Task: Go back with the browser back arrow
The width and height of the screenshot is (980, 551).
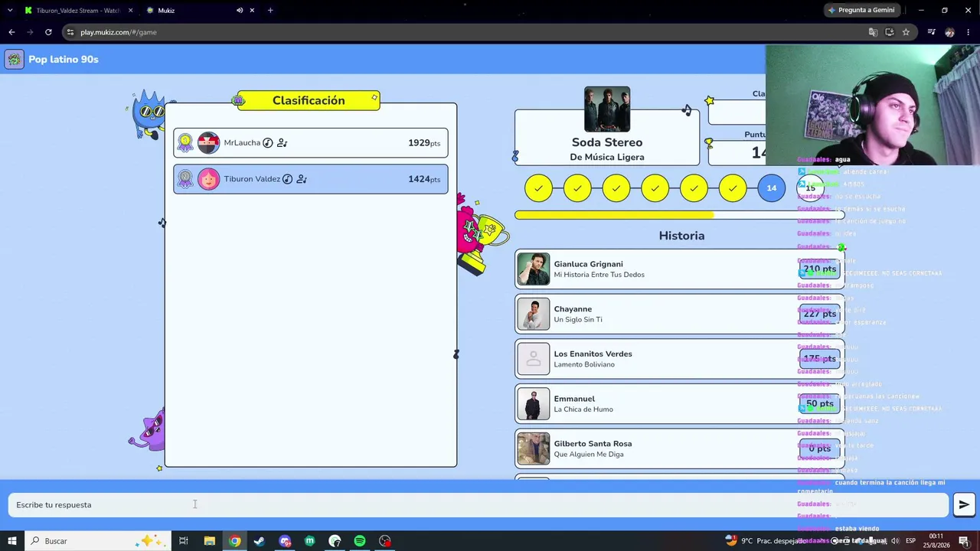Action: click(x=11, y=32)
